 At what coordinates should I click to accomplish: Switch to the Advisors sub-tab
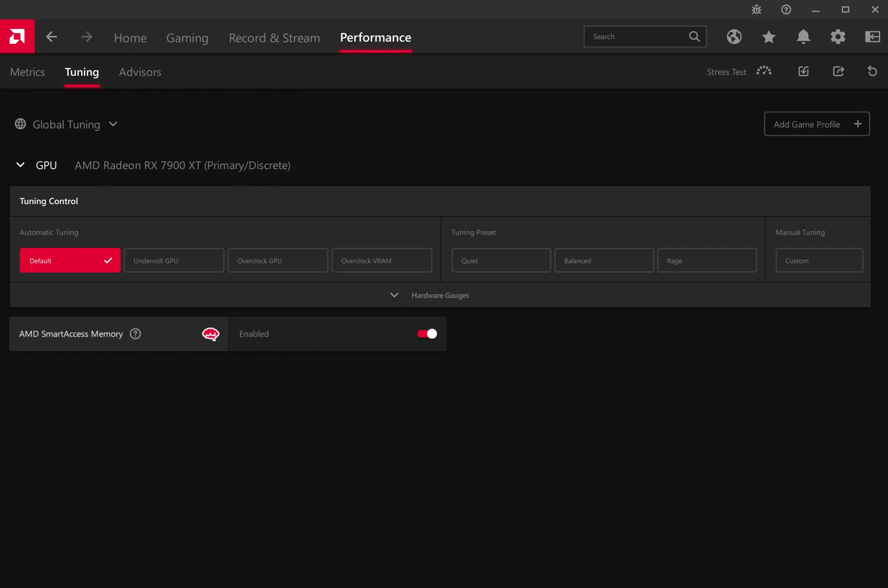point(140,72)
